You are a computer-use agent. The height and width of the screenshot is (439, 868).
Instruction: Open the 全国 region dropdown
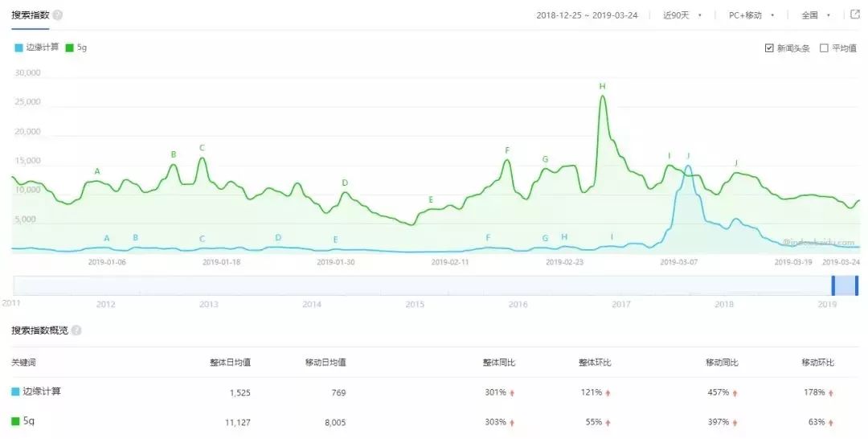[816, 15]
